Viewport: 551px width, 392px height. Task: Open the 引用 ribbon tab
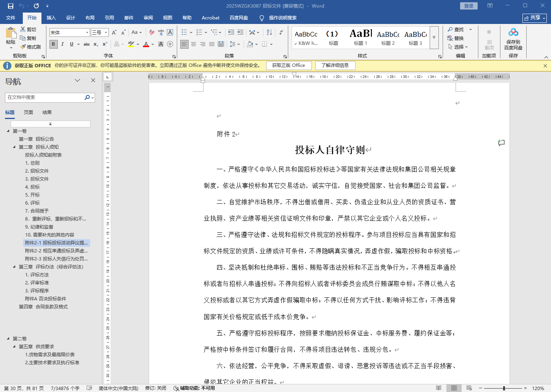pos(110,17)
